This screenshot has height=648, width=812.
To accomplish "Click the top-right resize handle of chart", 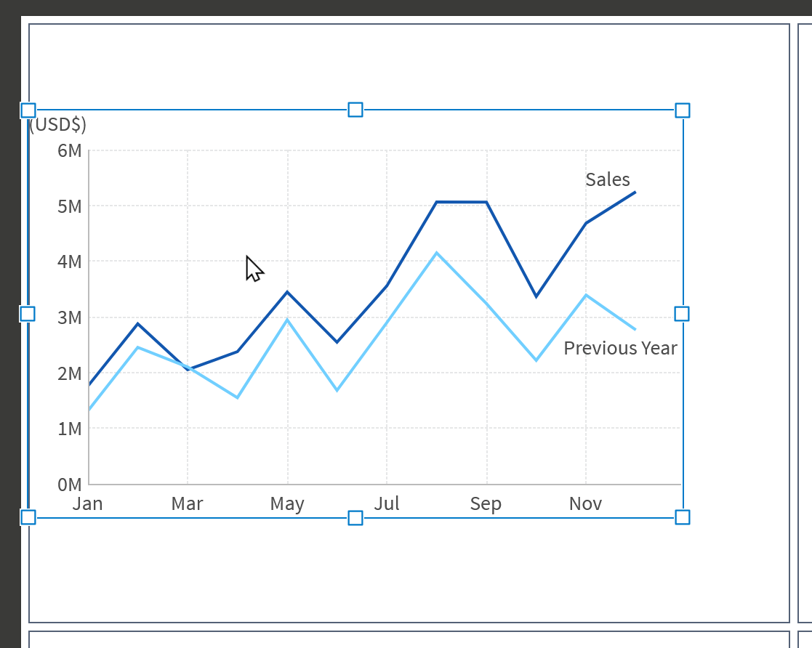I will point(683,110).
